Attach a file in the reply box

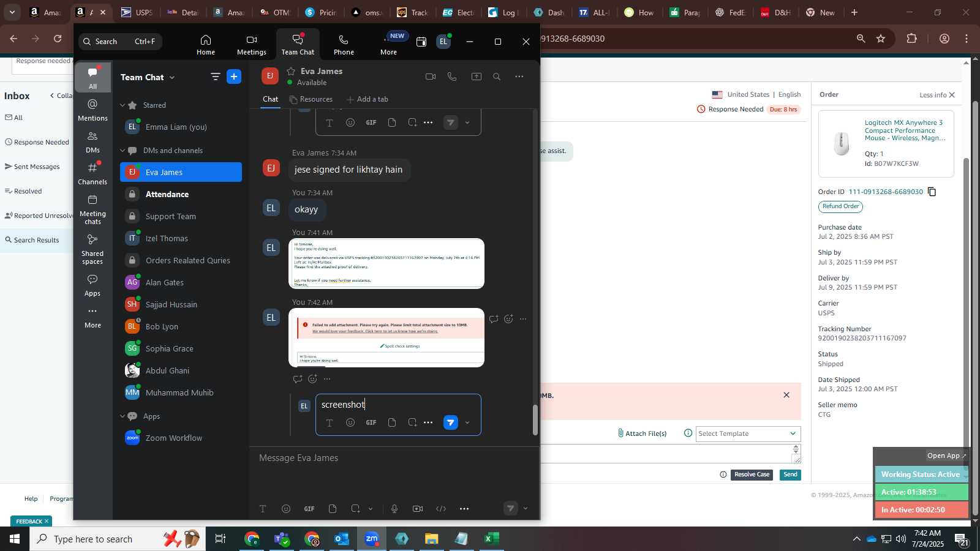tap(392, 422)
